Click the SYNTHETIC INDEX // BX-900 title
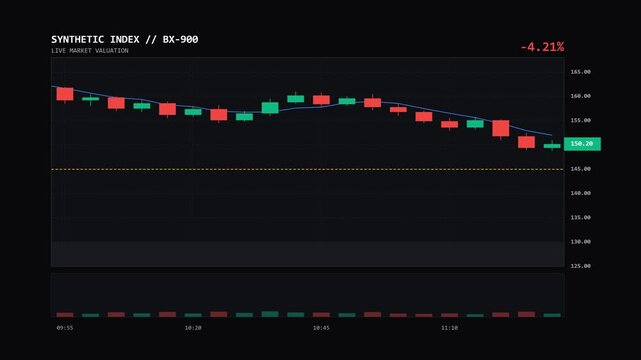641x360 pixels. [x=125, y=40]
